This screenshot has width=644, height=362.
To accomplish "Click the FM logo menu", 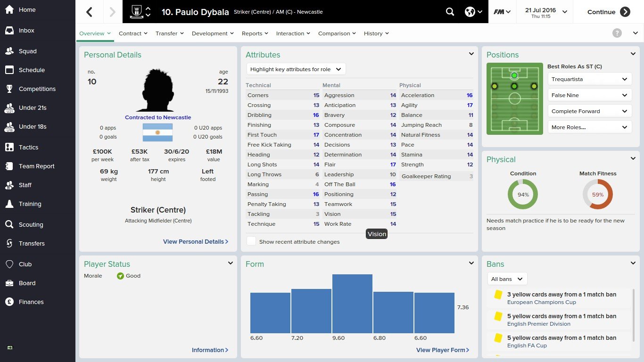I will [x=502, y=12].
